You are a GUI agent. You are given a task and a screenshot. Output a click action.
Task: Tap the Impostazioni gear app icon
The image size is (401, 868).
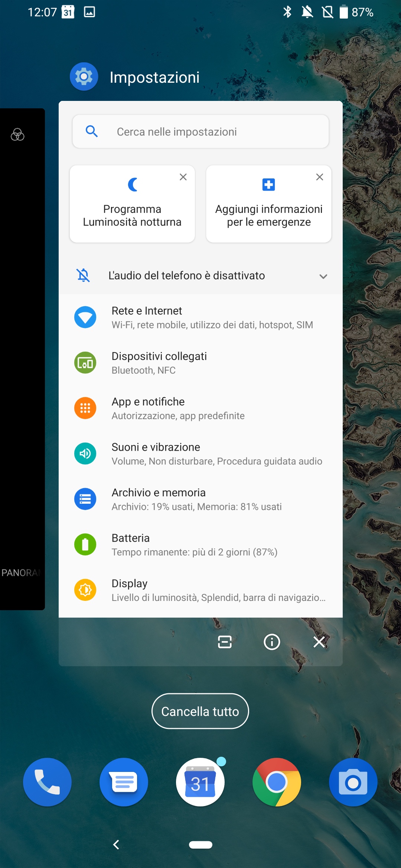coord(84,77)
